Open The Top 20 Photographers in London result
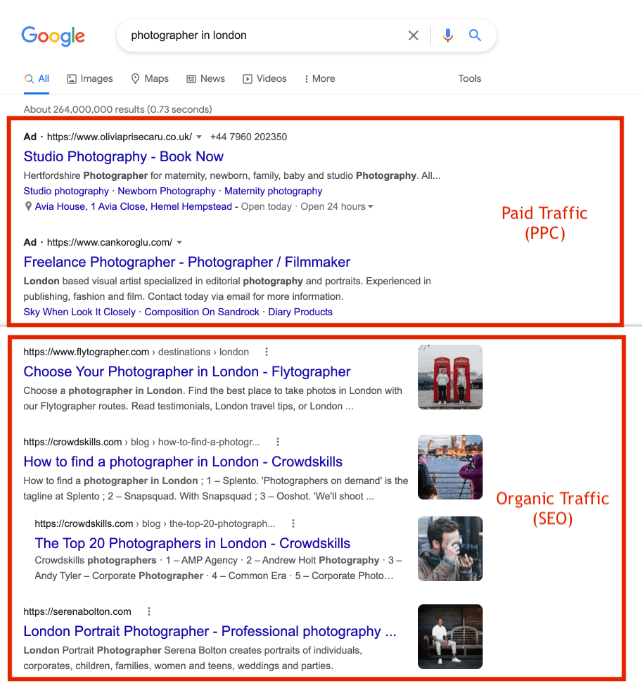Image resolution: width=642 pixels, height=687 pixels. [192, 543]
